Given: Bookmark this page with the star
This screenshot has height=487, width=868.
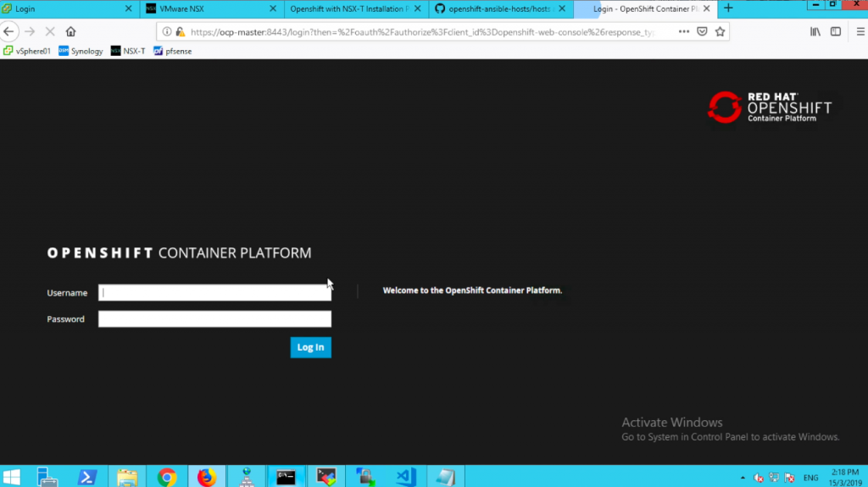Looking at the screenshot, I should pyautogui.click(x=720, y=31).
